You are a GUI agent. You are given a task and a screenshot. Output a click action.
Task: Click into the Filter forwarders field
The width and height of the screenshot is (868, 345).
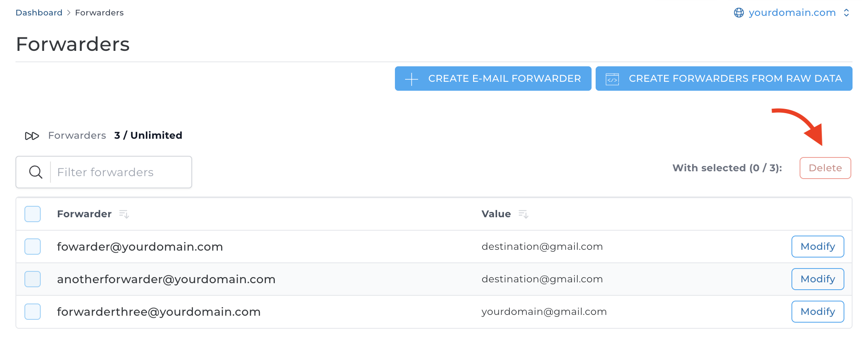pyautogui.click(x=120, y=172)
